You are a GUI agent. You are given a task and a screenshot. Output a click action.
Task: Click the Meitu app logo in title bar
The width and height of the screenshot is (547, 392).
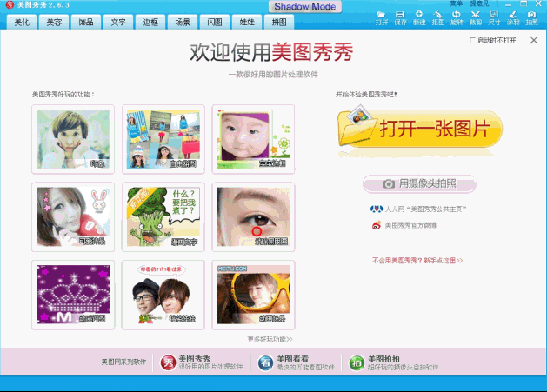pos(10,4)
